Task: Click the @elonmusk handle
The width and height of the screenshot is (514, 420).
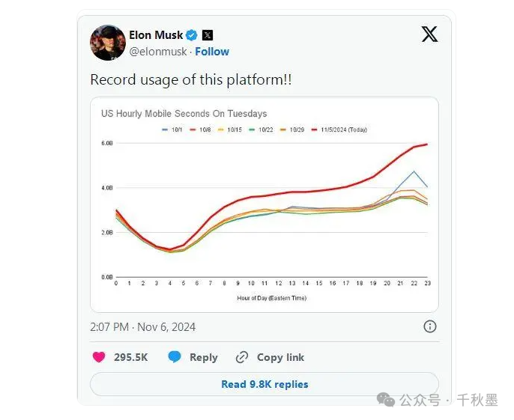Action: coord(158,52)
